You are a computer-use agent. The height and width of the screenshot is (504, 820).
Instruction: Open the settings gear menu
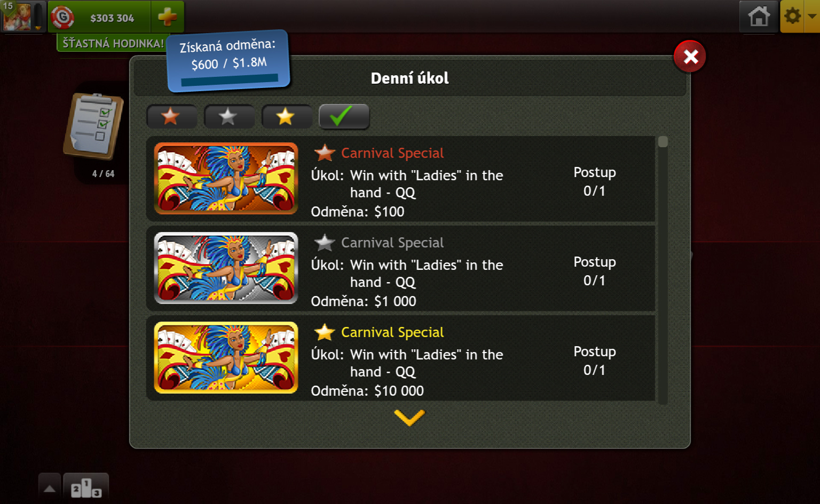point(793,16)
